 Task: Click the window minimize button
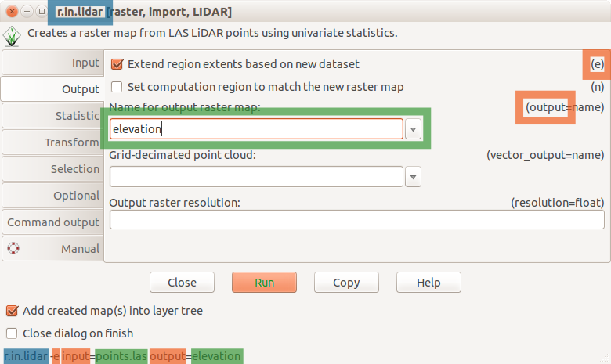[x=27, y=11]
